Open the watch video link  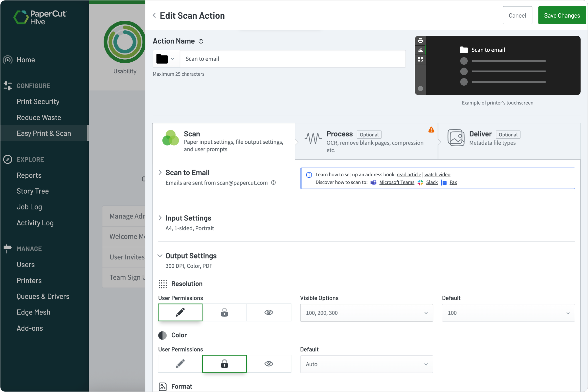click(437, 174)
